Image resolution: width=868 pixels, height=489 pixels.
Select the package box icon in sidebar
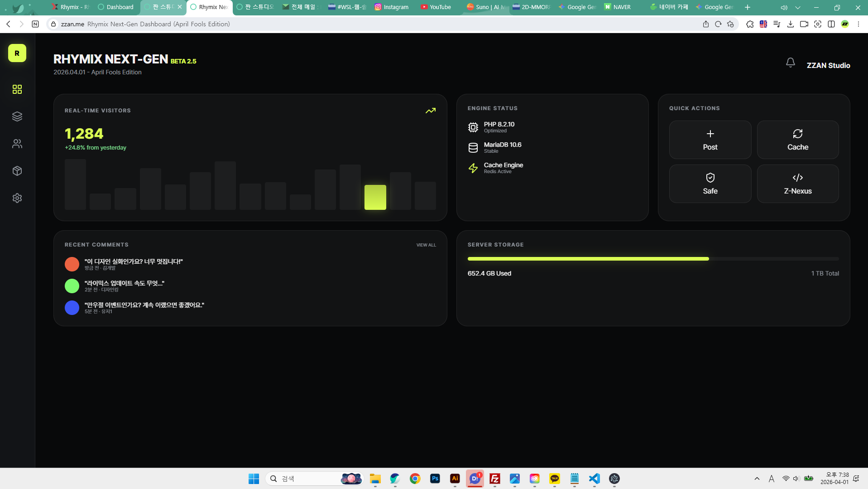click(x=17, y=171)
